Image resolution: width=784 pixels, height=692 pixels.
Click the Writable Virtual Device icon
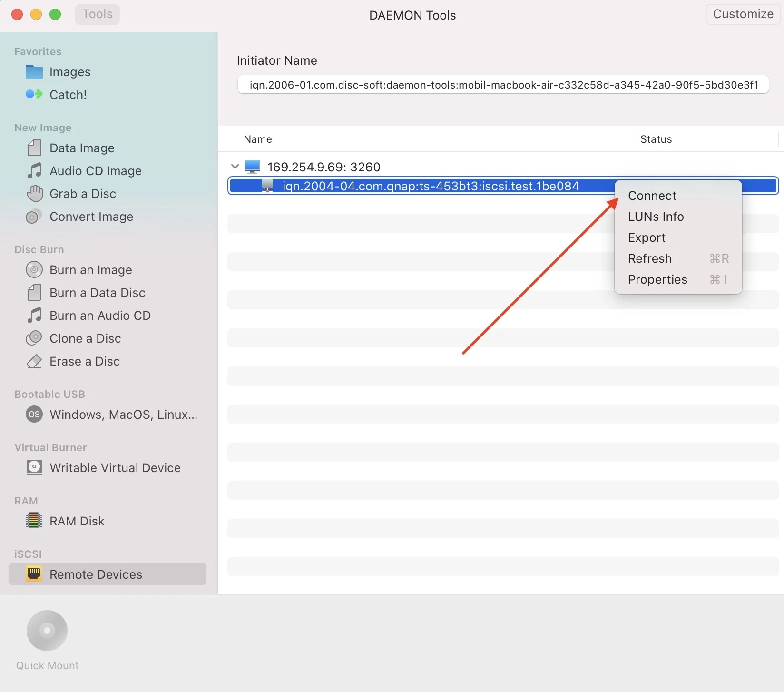34,467
